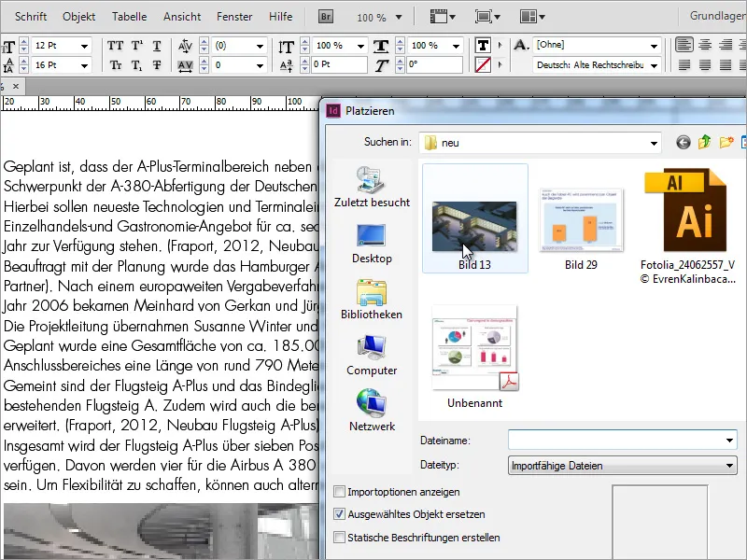Expand Suchen in folder dropdown
Viewport: 747px width, 560px height.
(654, 143)
